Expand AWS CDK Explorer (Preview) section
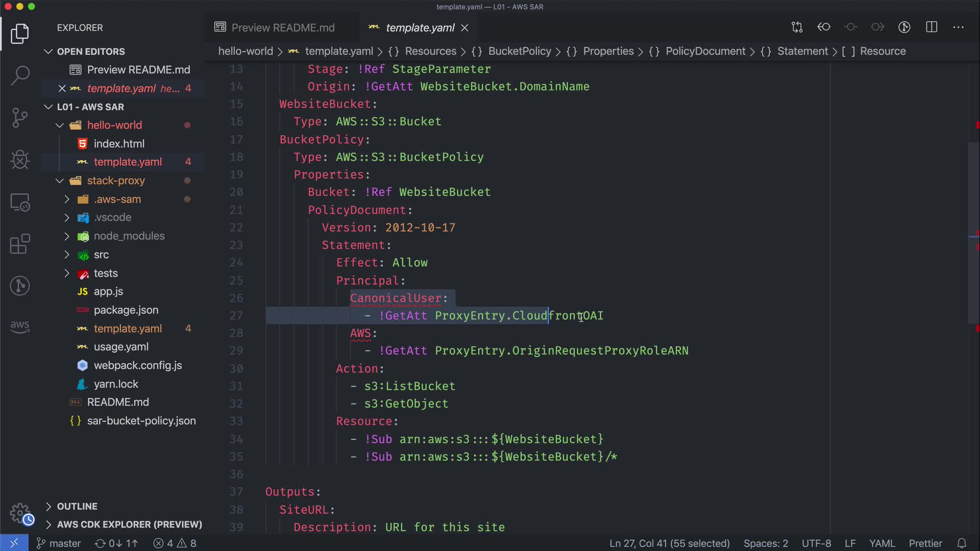The height and width of the screenshot is (551, 980). pyautogui.click(x=129, y=524)
